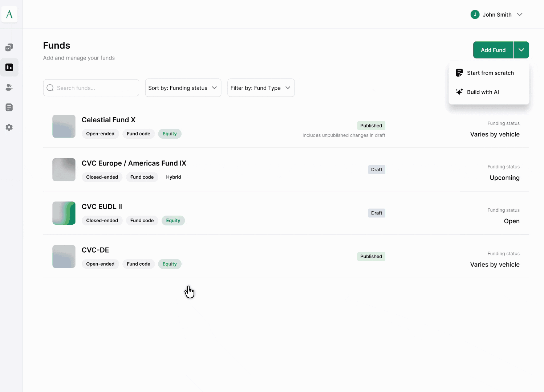Open the Celestial Fund X thumbnail
This screenshot has height=392, width=544.
point(64,126)
